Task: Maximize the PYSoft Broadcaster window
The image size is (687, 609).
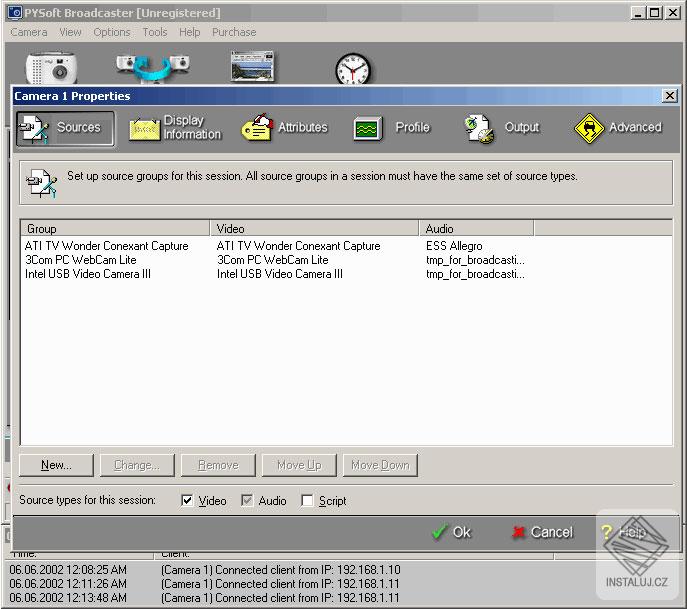Action: (x=654, y=13)
